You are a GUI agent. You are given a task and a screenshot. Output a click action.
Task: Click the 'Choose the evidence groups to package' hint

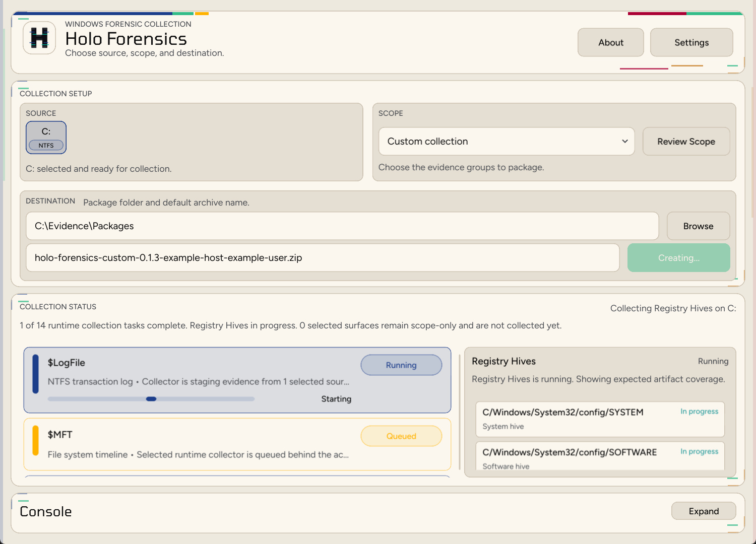point(461,167)
